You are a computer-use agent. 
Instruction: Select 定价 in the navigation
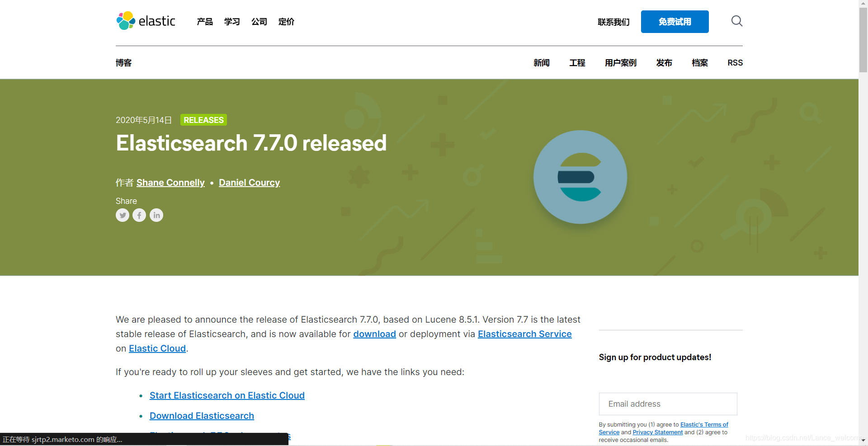click(x=285, y=21)
